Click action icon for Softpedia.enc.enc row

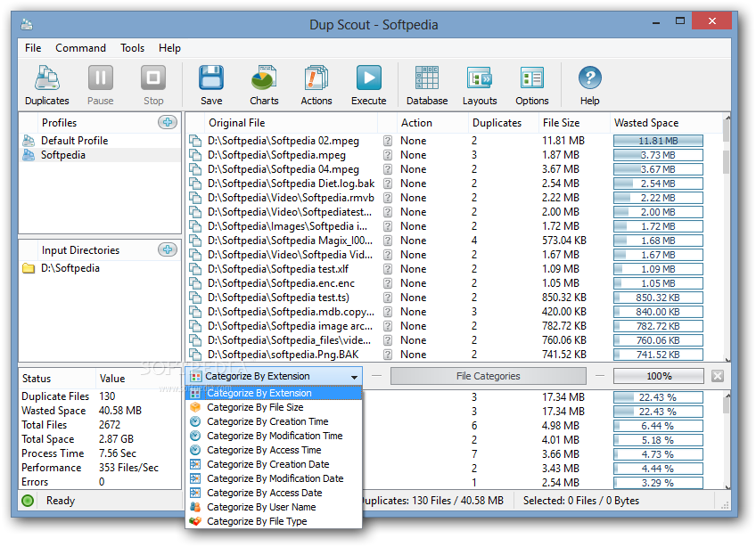388,283
